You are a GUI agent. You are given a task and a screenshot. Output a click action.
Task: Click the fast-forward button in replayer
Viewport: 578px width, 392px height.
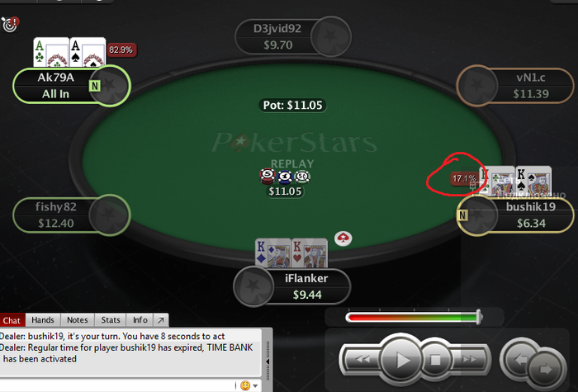(x=469, y=359)
